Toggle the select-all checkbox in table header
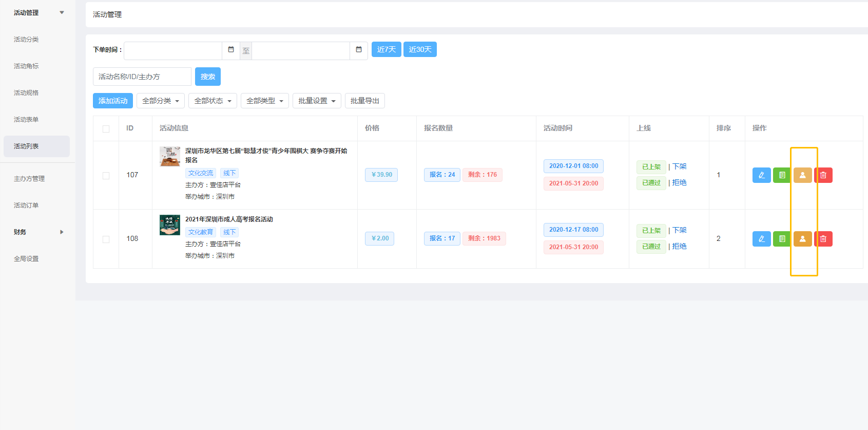Screen dimensions: 868x430 [x=106, y=128]
